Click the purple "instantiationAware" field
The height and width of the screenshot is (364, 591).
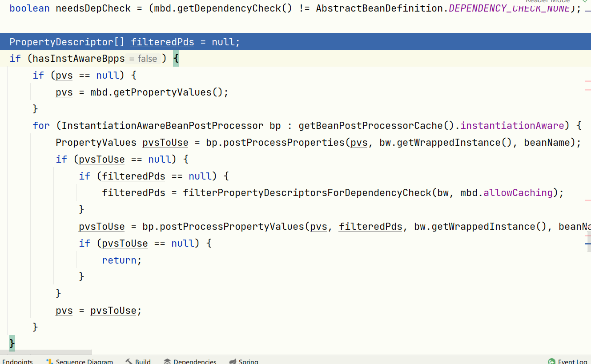[x=512, y=126]
